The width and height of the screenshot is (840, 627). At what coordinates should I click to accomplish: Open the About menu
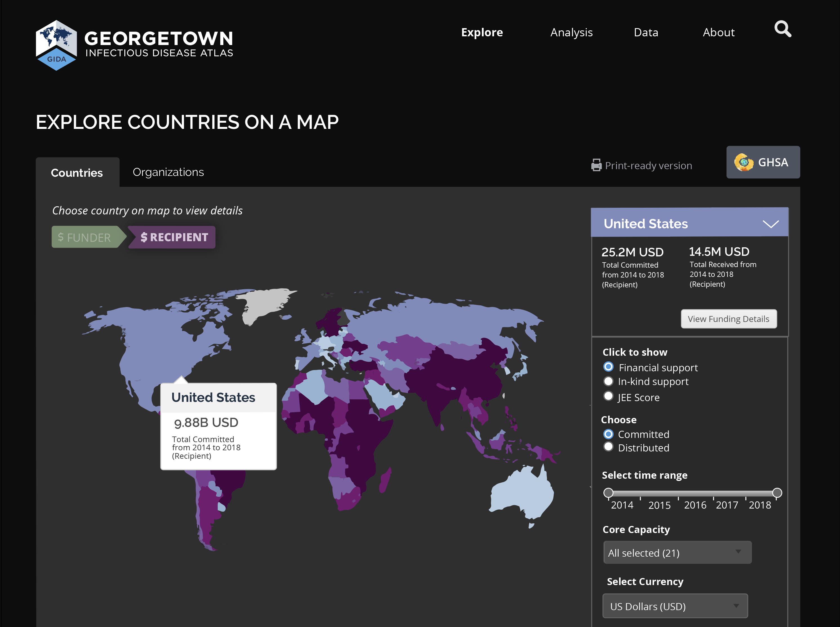click(x=718, y=32)
